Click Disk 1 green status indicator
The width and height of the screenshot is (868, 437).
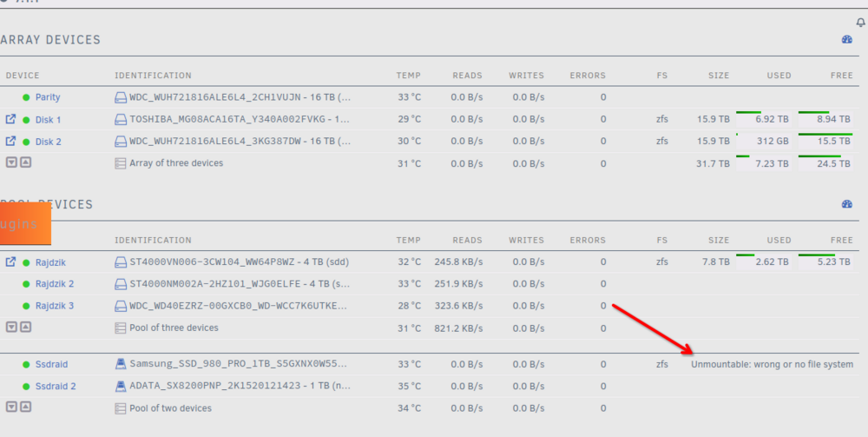coord(26,120)
